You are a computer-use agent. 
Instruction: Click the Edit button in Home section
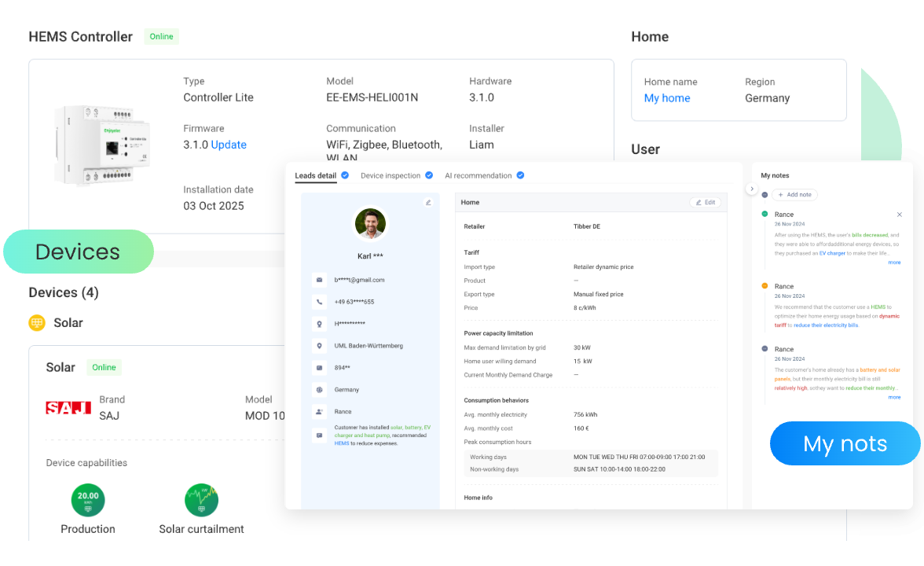coord(705,203)
